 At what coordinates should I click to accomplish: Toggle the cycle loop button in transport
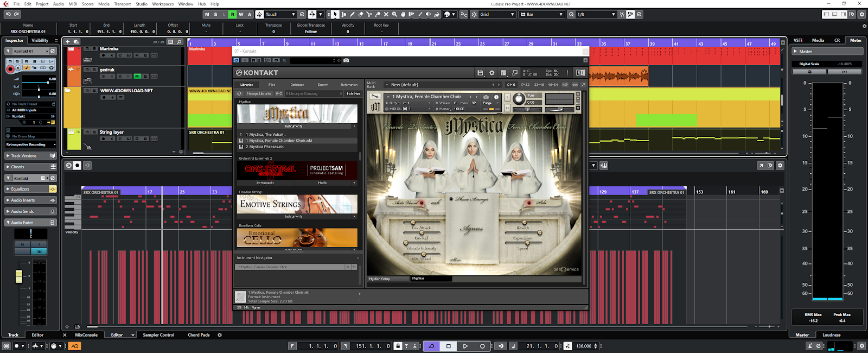(431, 346)
